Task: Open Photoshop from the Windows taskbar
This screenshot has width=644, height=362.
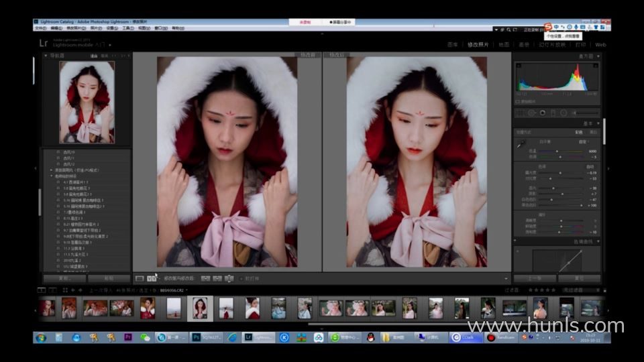Action: [x=207, y=337]
